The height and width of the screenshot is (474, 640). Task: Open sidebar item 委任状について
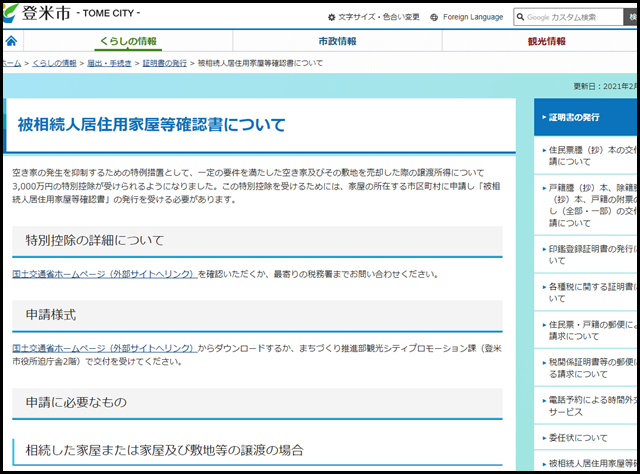point(587,438)
